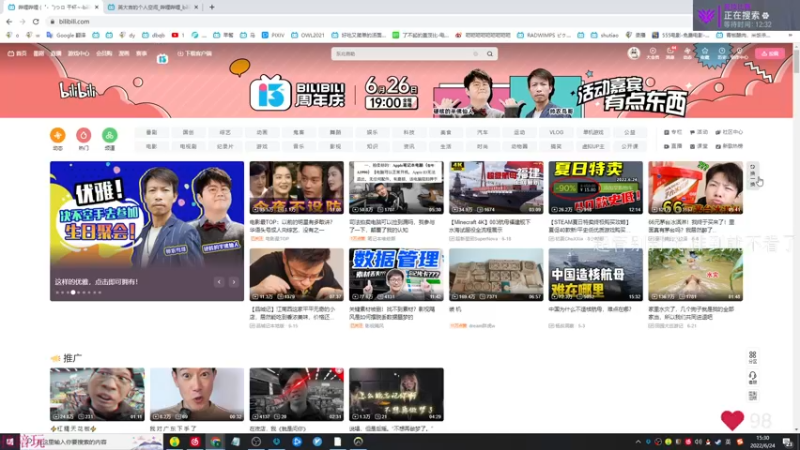Click the pink 投稿 upload button
Viewport: 800px width, 450px height.
point(770,54)
